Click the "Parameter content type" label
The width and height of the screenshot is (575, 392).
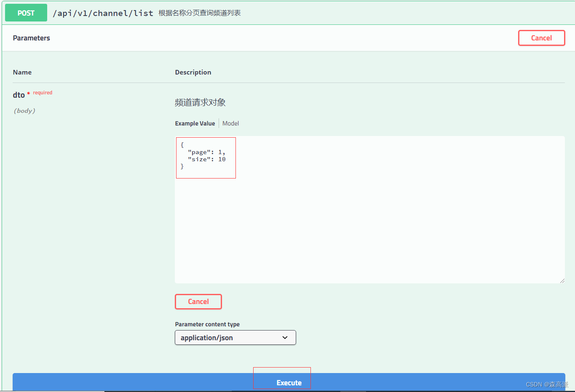pyautogui.click(x=207, y=324)
